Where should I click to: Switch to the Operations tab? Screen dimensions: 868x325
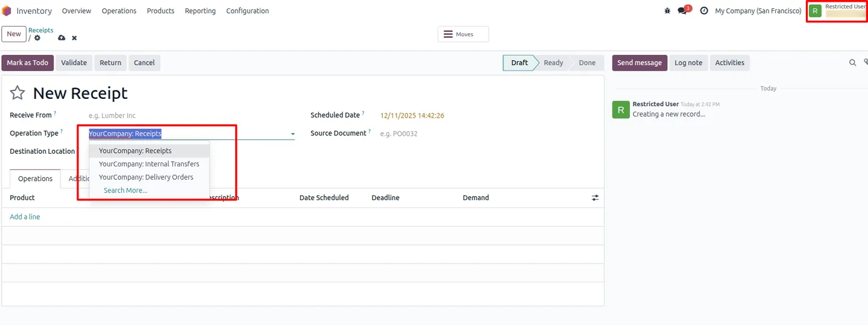coord(36,178)
